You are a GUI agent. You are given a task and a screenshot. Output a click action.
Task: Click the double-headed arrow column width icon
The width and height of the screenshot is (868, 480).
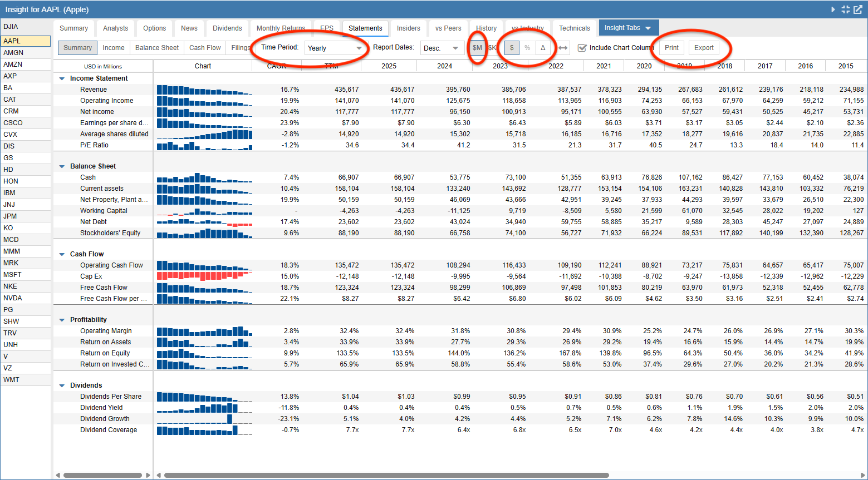pyautogui.click(x=563, y=48)
